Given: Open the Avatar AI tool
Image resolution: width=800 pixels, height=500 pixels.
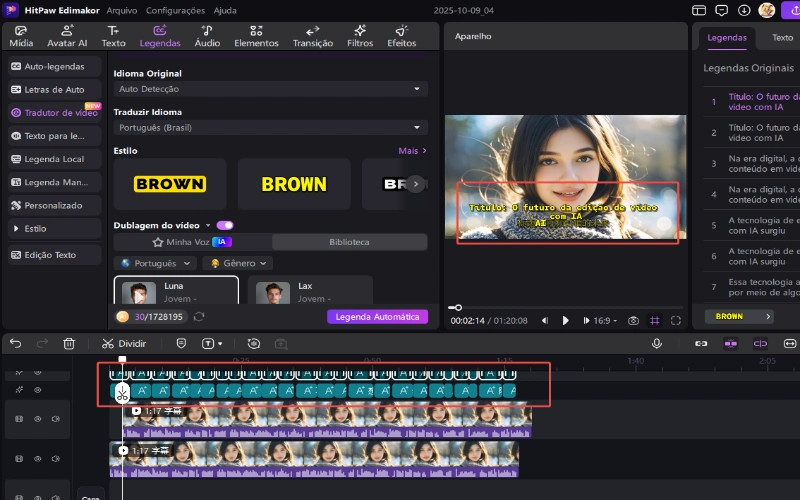Looking at the screenshot, I should pyautogui.click(x=69, y=36).
